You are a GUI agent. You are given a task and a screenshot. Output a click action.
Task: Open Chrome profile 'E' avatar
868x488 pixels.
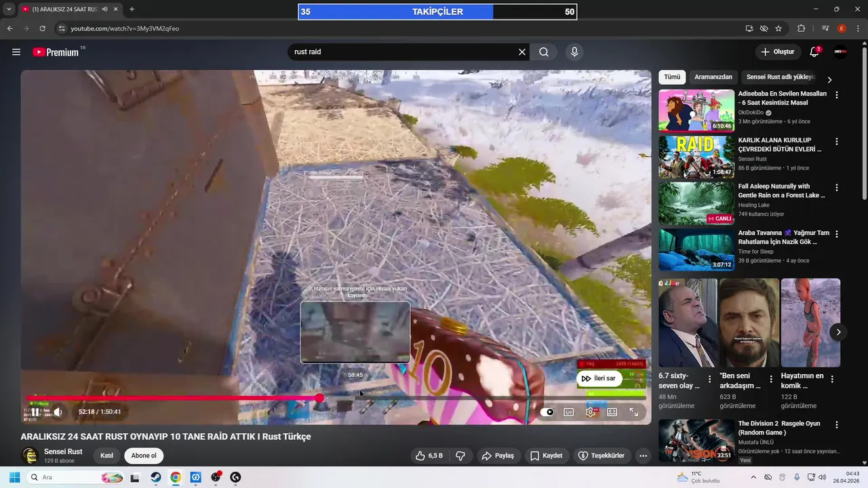click(x=842, y=28)
